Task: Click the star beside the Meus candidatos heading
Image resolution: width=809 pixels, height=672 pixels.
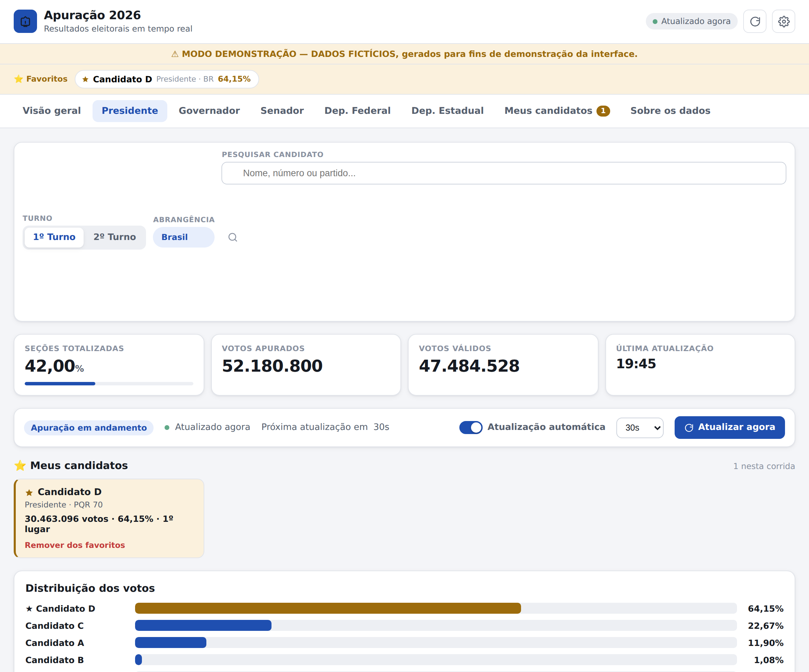Action: pos(20,466)
